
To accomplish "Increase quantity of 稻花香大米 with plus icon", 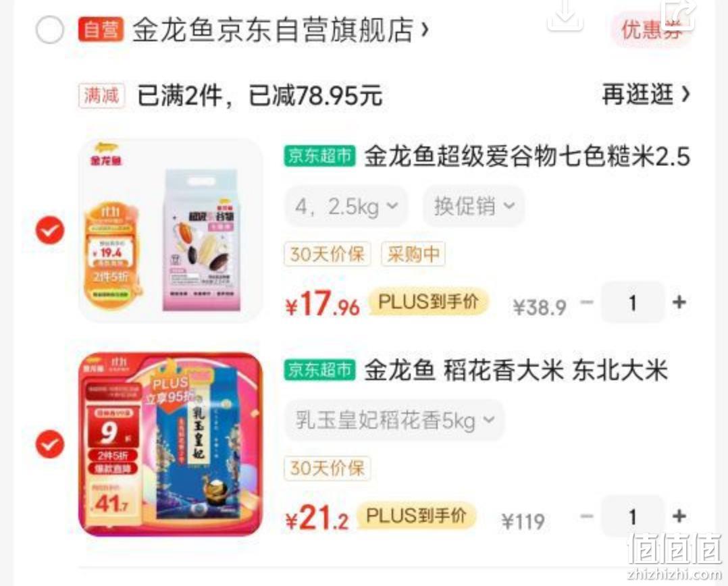I will 679,516.
